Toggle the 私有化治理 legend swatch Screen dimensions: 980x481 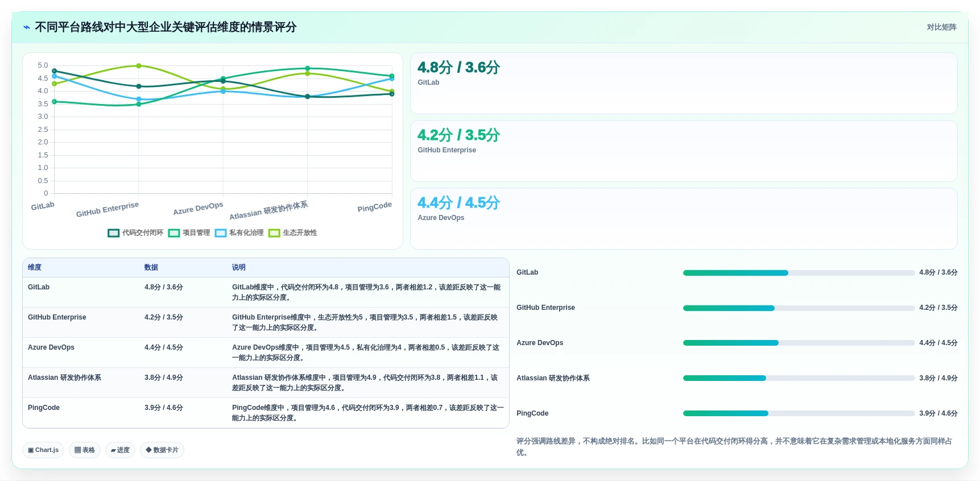221,233
